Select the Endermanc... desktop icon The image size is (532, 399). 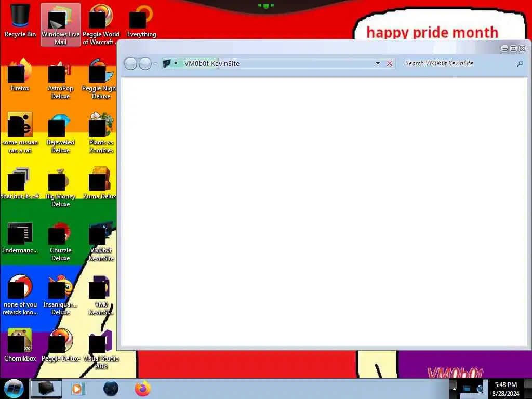(20, 237)
